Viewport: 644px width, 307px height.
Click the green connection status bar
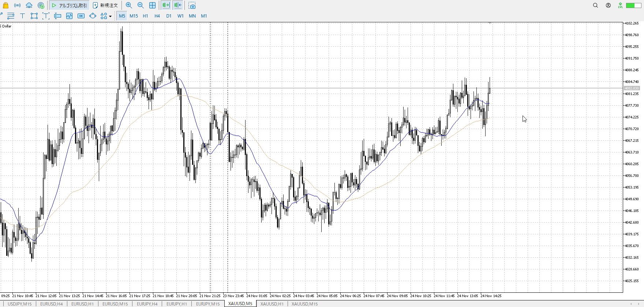(633, 5)
